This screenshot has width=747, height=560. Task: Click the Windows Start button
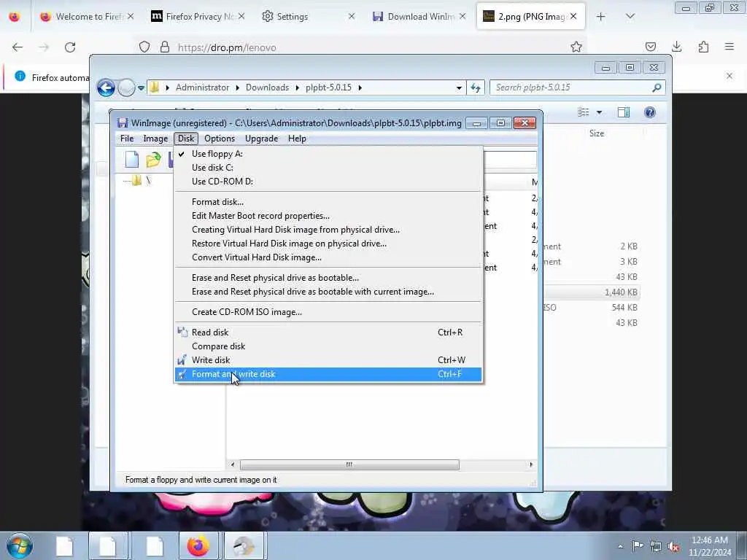[20, 545]
